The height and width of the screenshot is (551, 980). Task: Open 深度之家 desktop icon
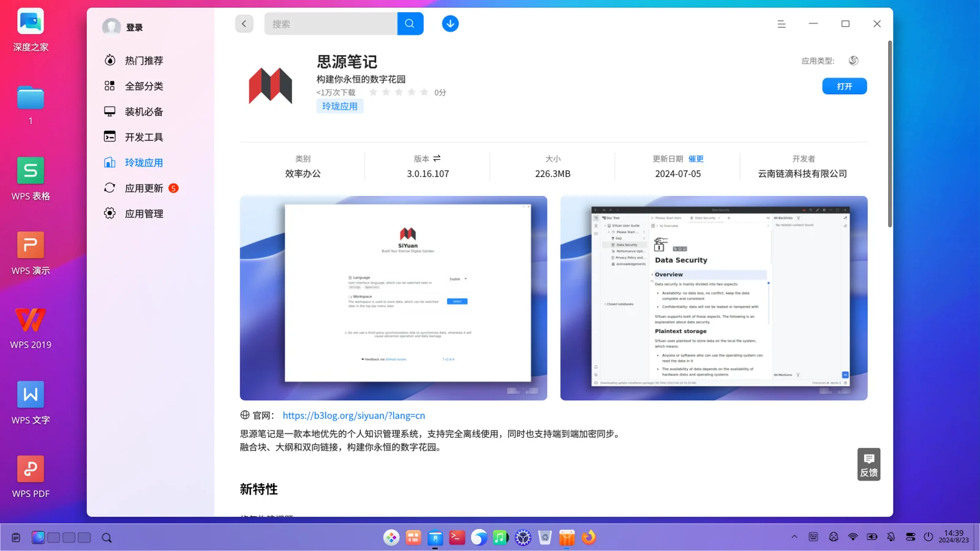(31, 30)
